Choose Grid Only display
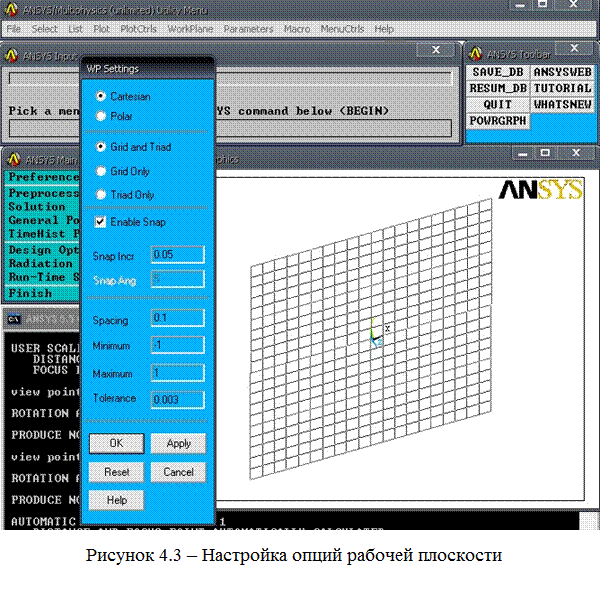 (x=101, y=171)
